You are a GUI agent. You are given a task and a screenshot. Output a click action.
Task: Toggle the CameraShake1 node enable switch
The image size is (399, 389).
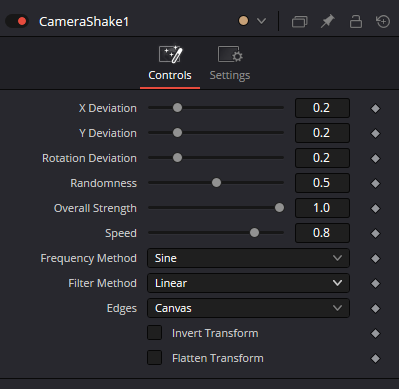tap(17, 21)
